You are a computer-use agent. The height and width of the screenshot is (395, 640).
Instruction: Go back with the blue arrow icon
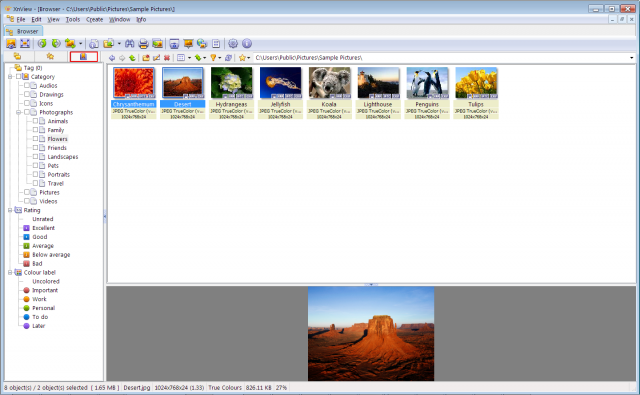click(x=112, y=58)
